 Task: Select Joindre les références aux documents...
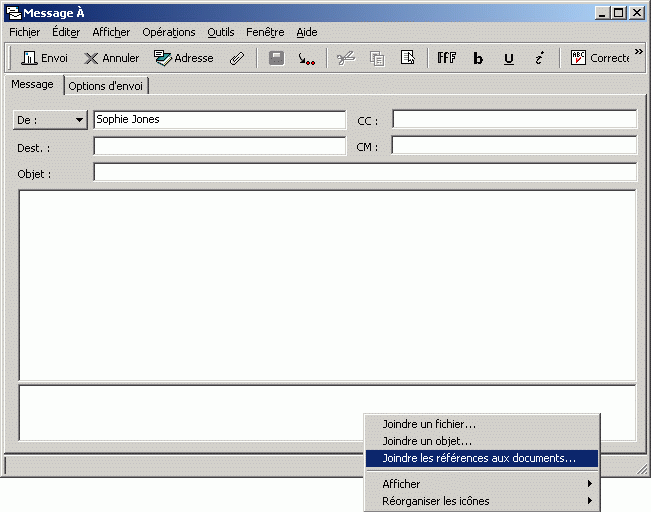tap(482, 458)
